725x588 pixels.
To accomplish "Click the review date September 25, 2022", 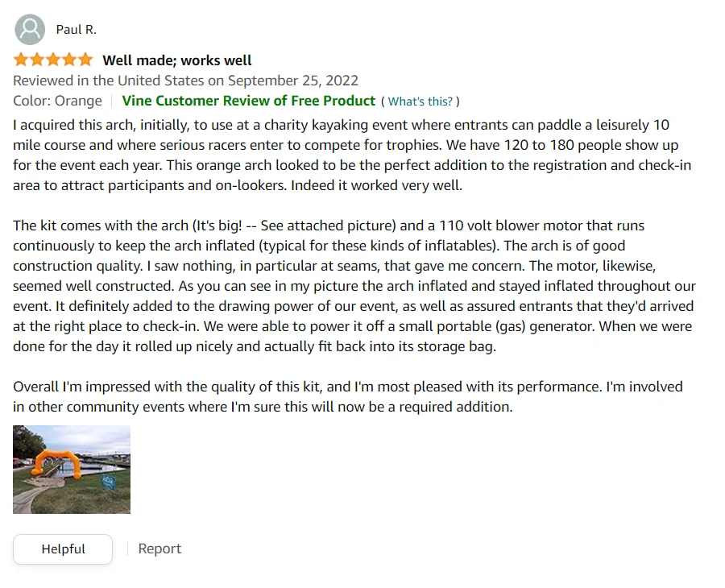I will (x=185, y=81).
